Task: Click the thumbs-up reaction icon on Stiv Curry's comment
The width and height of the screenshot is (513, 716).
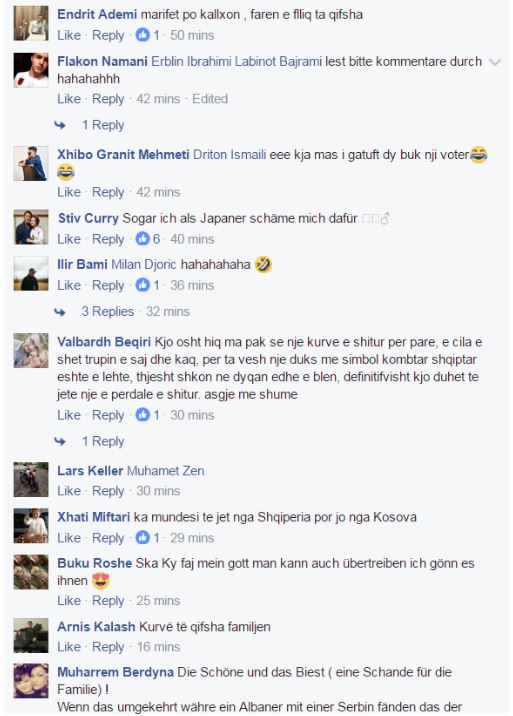Action: point(143,239)
